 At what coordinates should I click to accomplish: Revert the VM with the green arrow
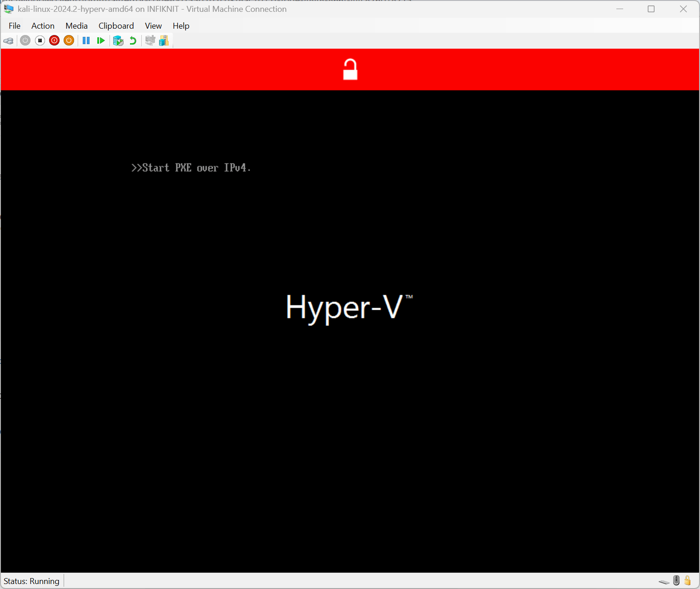click(133, 40)
